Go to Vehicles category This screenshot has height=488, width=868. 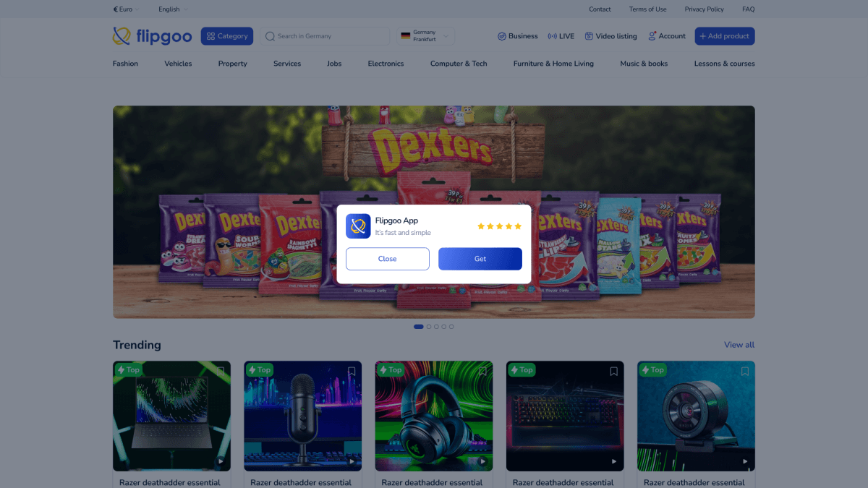(x=178, y=64)
